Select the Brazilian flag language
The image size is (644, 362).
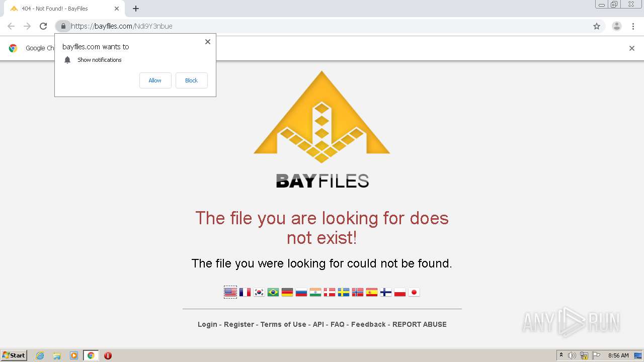tap(273, 292)
